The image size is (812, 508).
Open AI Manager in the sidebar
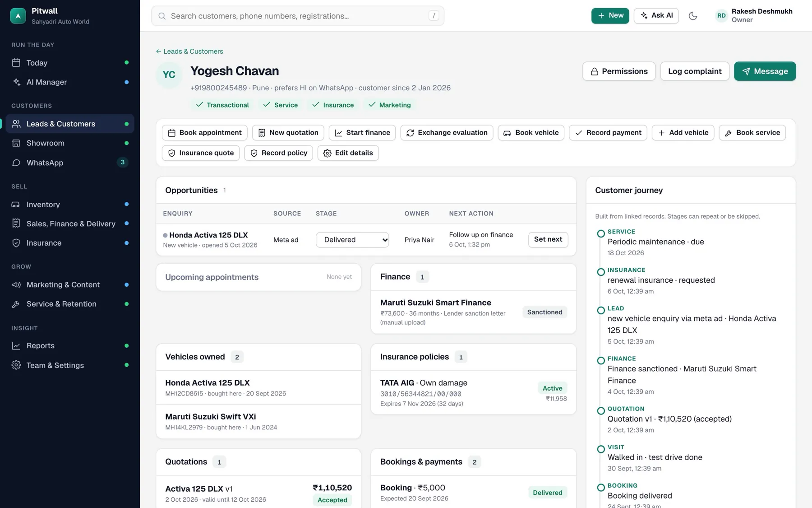(x=70, y=82)
